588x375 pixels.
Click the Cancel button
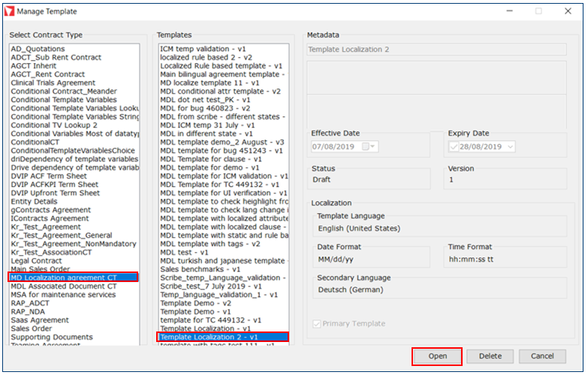click(541, 356)
